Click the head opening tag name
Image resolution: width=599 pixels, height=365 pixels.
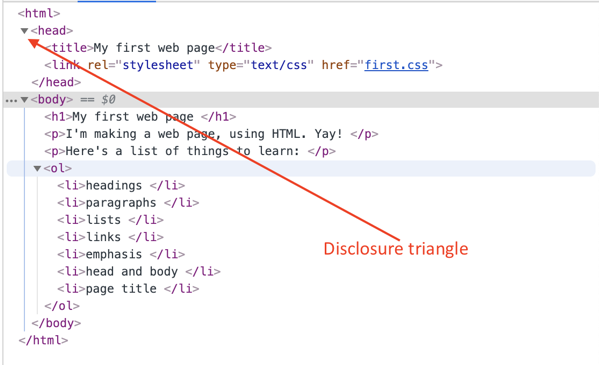click(52, 31)
